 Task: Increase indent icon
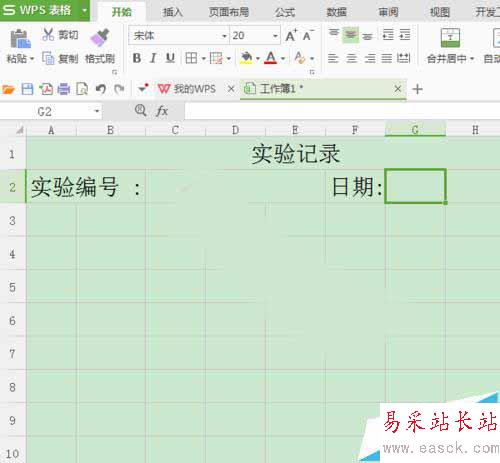(x=405, y=34)
